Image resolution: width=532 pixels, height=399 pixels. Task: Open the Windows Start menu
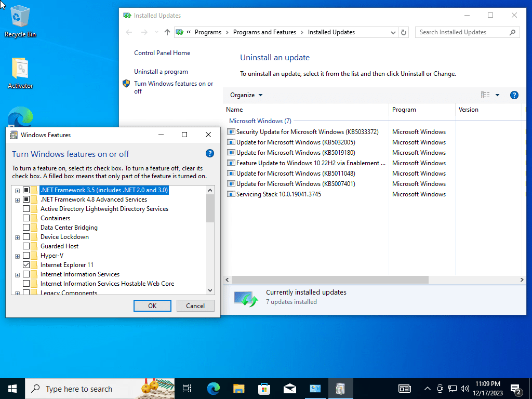tap(12, 389)
